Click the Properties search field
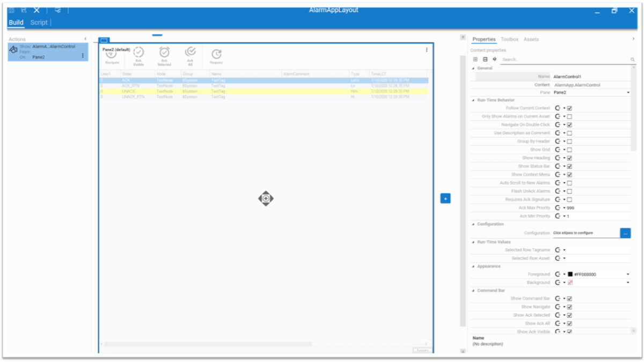This screenshot has width=644, height=362. click(x=563, y=60)
